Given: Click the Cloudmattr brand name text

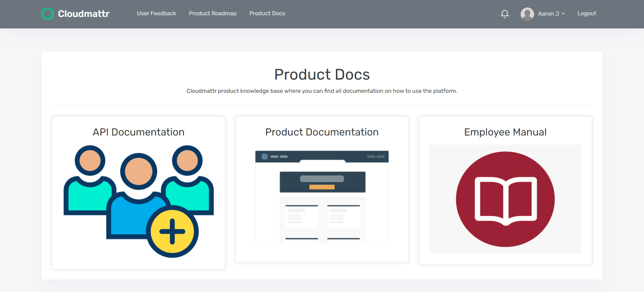Looking at the screenshot, I should pyautogui.click(x=84, y=14).
